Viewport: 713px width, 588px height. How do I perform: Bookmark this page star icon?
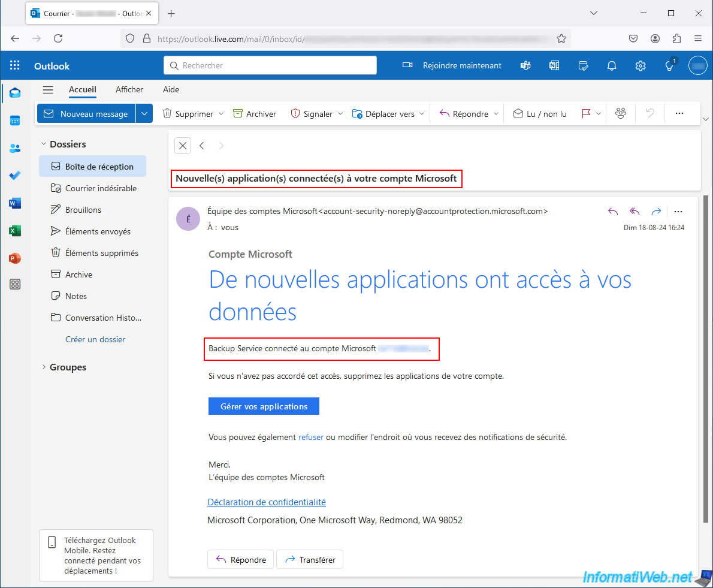pyautogui.click(x=561, y=38)
